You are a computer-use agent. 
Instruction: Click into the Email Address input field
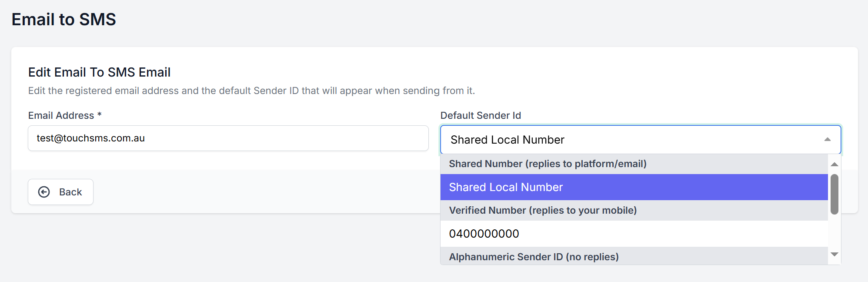(x=228, y=138)
